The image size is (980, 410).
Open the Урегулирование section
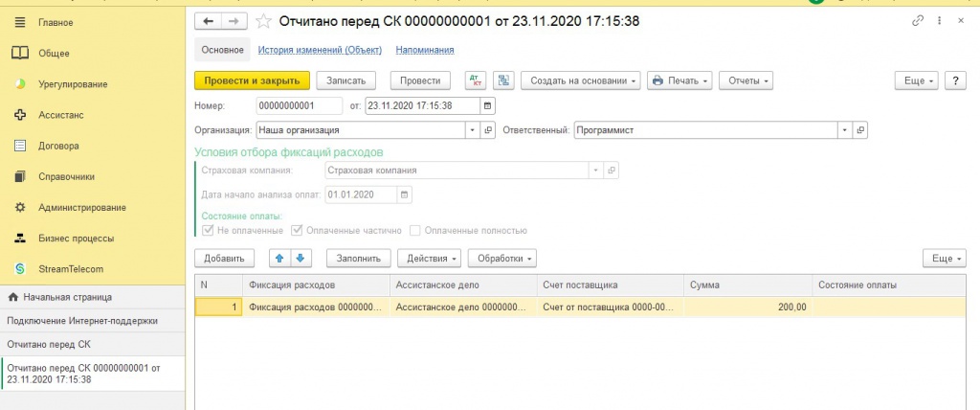73,84
